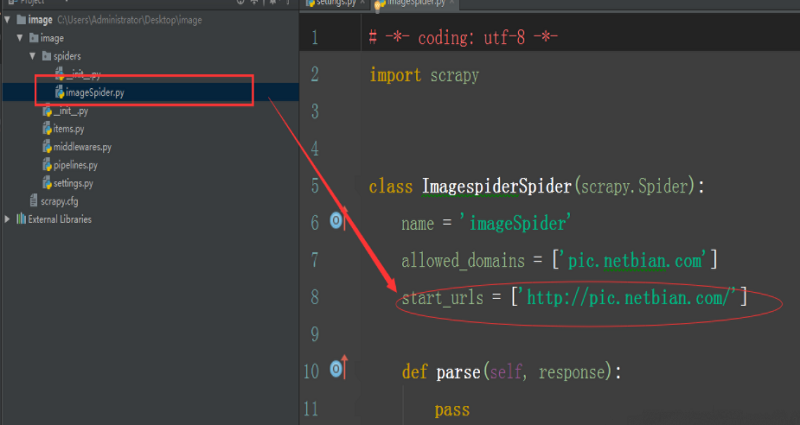Click the 'imageSpider' string value

tap(515, 223)
